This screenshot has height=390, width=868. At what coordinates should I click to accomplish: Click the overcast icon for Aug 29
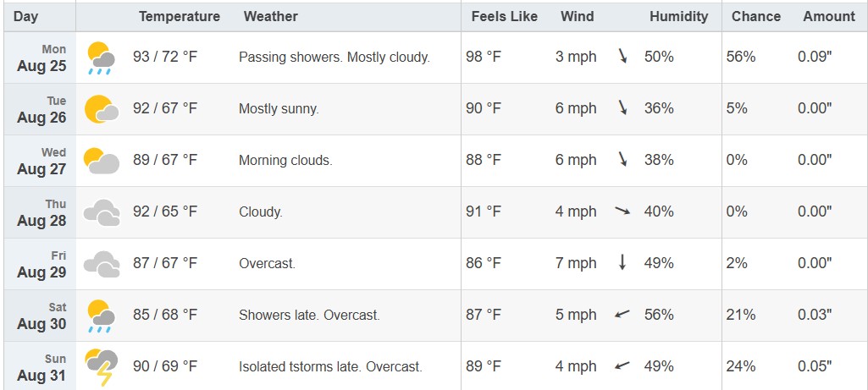pyautogui.click(x=102, y=264)
